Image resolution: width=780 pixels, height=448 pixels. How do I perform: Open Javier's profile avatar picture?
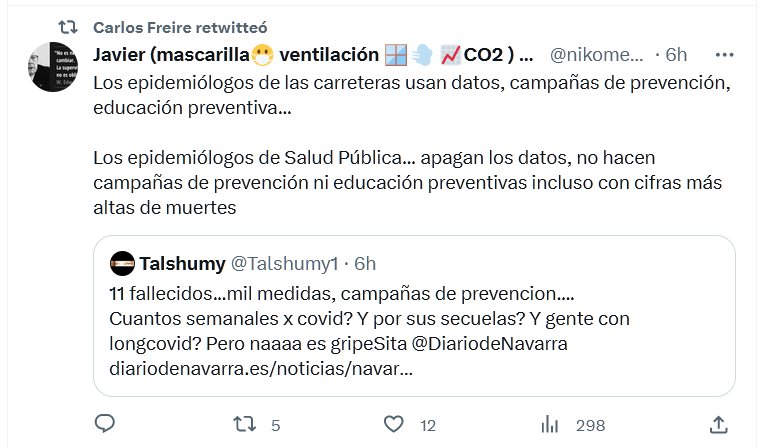pyautogui.click(x=54, y=67)
